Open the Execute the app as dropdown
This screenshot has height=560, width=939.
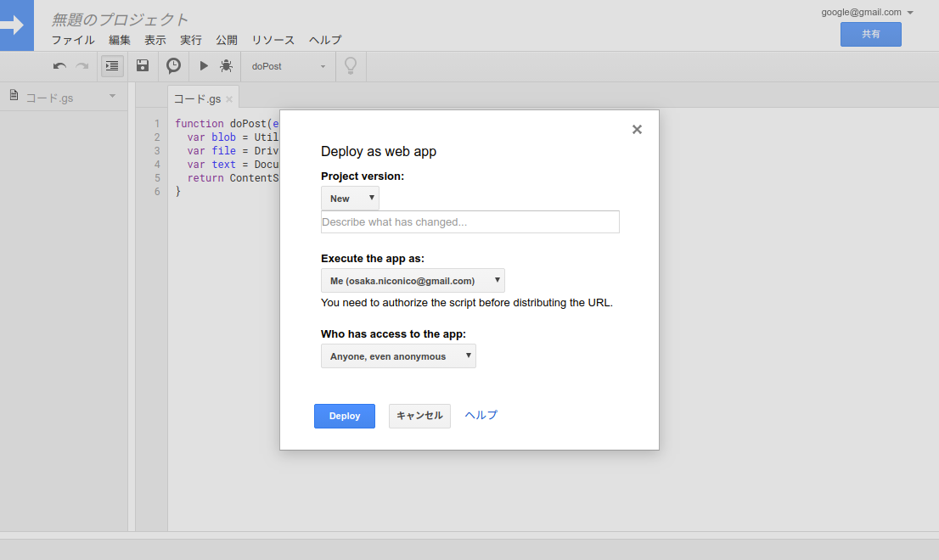[413, 280]
